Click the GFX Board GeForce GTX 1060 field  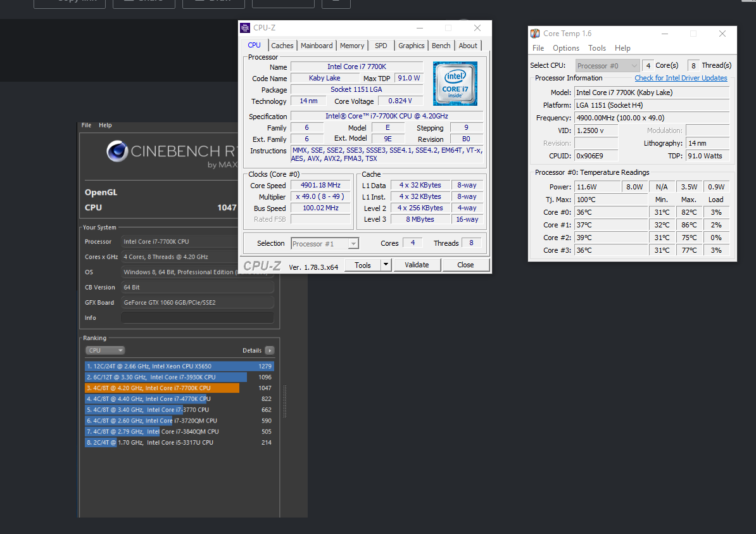pyautogui.click(x=197, y=302)
